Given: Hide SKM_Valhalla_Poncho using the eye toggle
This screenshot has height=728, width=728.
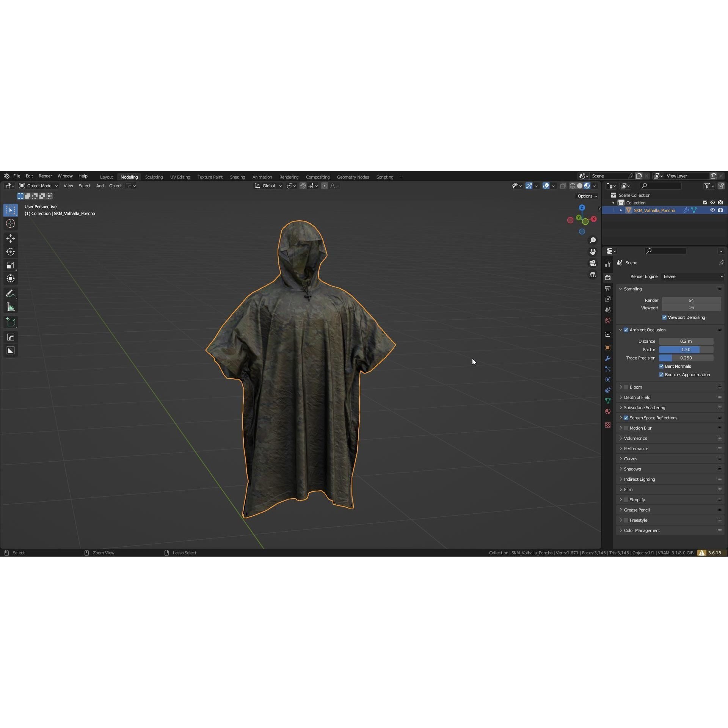Looking at the screenshot, I should [x=712, y=210].
